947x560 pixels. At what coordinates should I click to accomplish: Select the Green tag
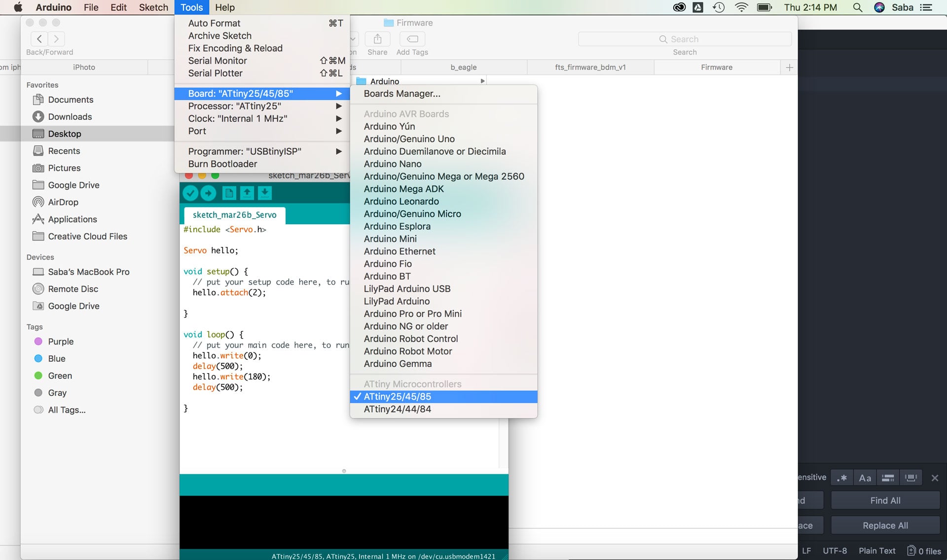point(60,376)
